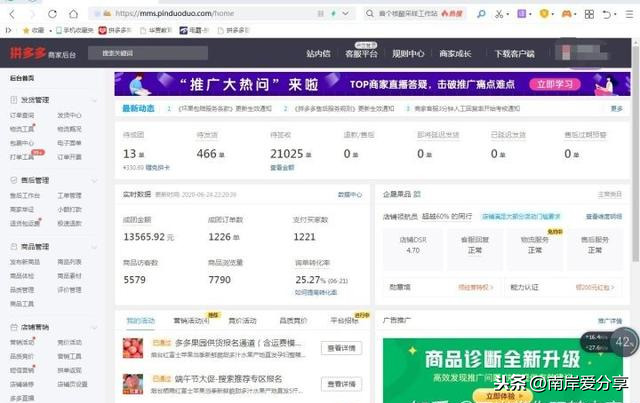Open 评价管理 in the sidebar
The width and height of the screenshot is (640, 403).
click(69, 290)
